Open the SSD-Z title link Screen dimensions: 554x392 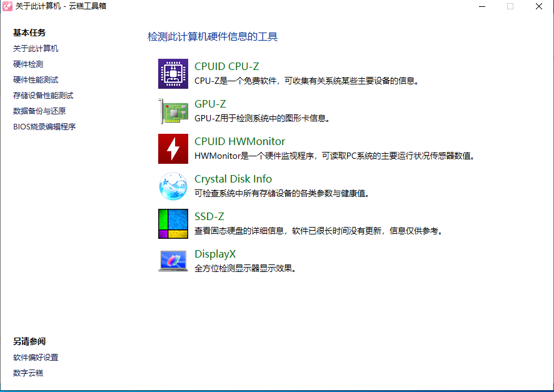pyautogui.click(x=209, y=216)
